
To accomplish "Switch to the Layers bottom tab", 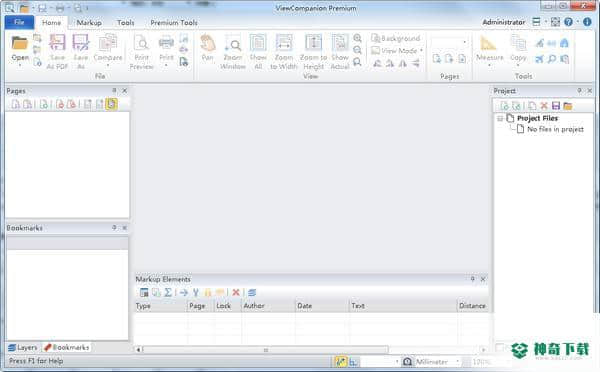I will pyautogui.click(x=23, y=348).
